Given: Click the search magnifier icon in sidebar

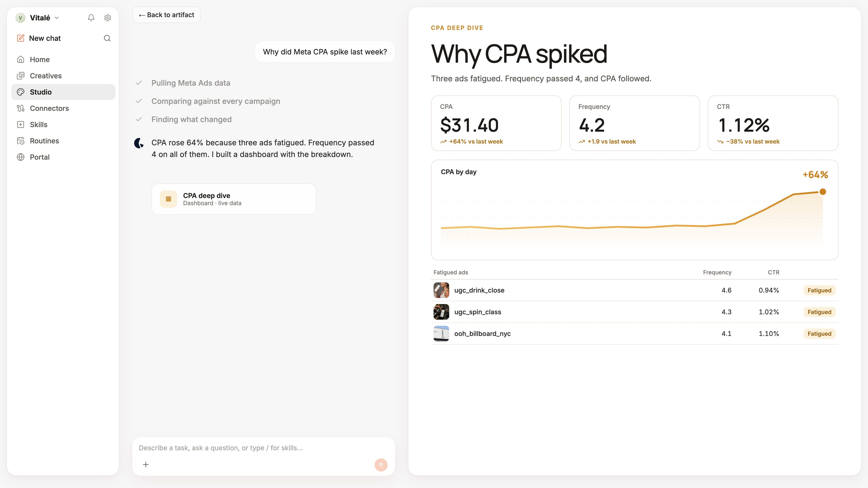Looking at the screenshot, I should click(107, 38).
